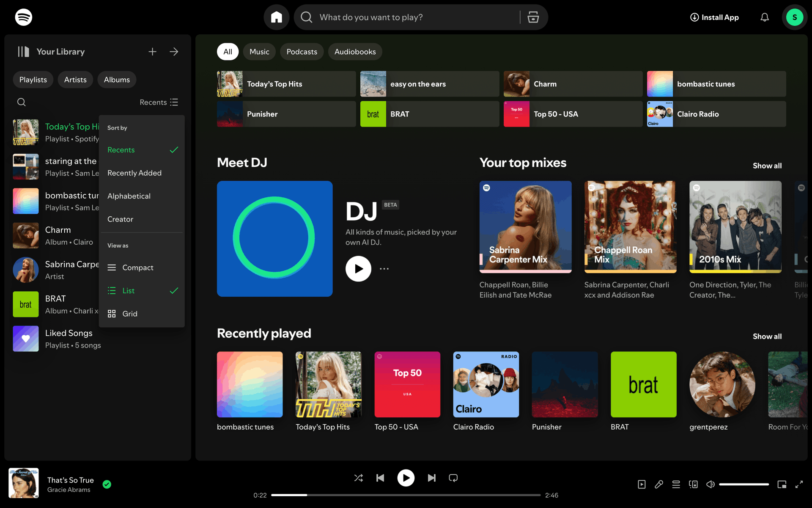Viewport: 812px width, 508px height.
Task: Go to Home via house icon
Action: coord(277,17)
